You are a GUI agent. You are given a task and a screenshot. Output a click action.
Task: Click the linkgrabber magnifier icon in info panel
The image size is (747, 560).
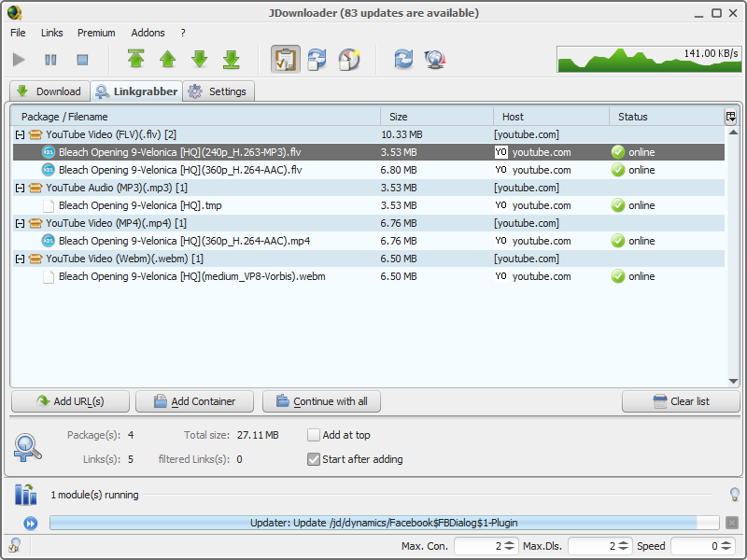(28, 447)
